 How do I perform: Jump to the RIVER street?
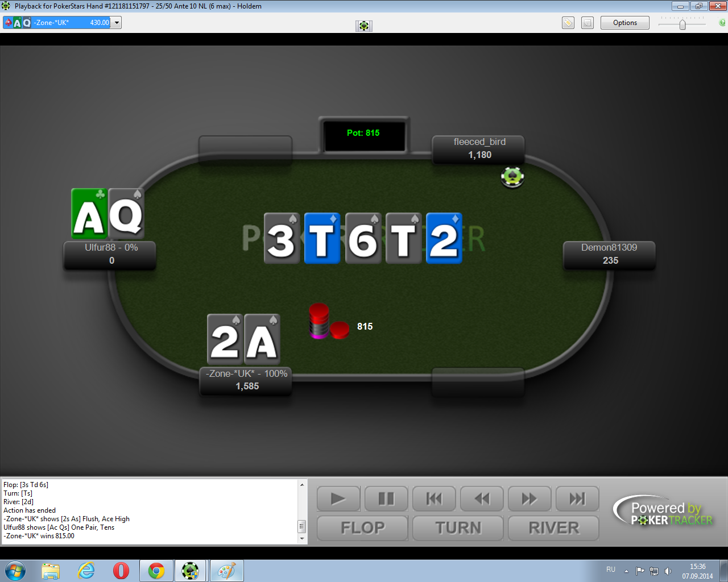coord(553,528)
